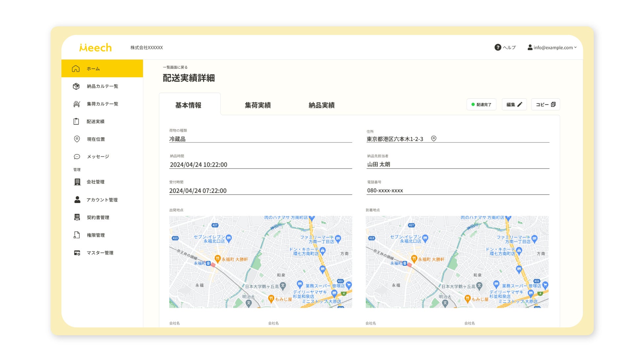Click the home icon in the sidebar
Screen dimensions: 644x362
coord(76,69)
